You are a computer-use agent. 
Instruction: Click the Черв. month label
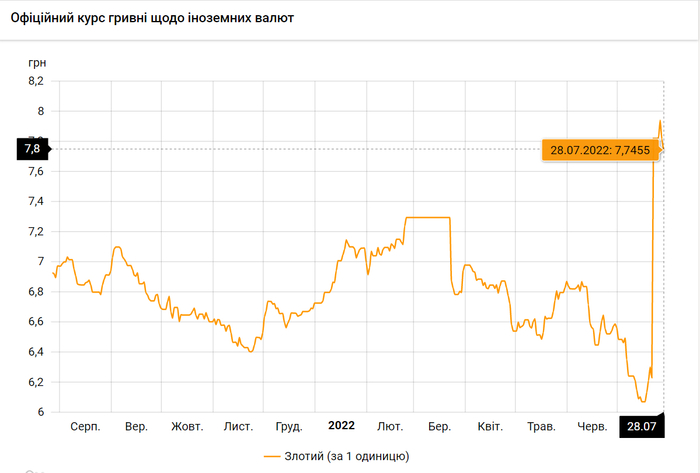click(x=592, y=426)
